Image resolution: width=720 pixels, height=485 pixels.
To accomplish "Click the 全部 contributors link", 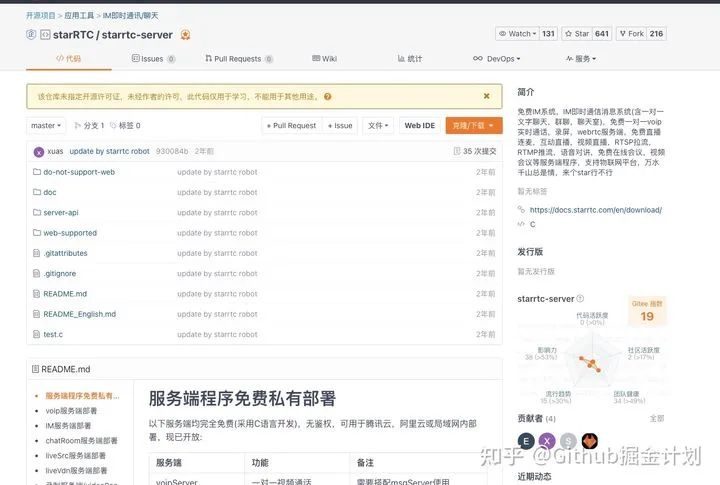I will (657, 418).
